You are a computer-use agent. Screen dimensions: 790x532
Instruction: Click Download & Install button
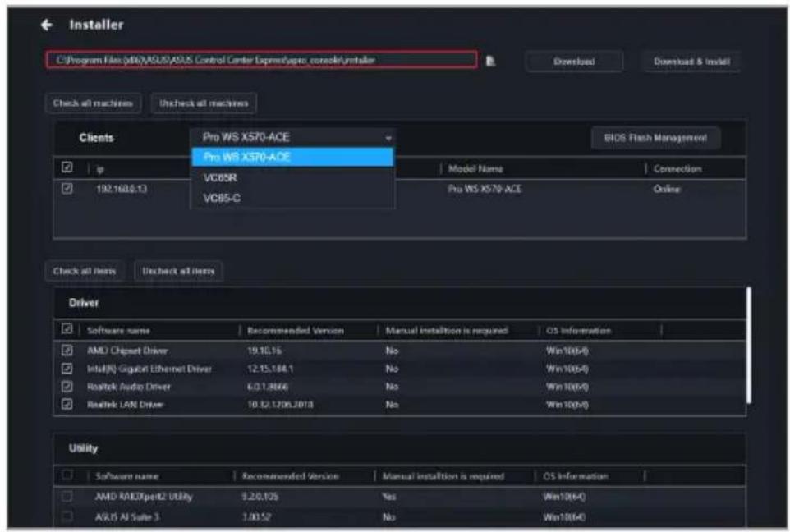691,62
